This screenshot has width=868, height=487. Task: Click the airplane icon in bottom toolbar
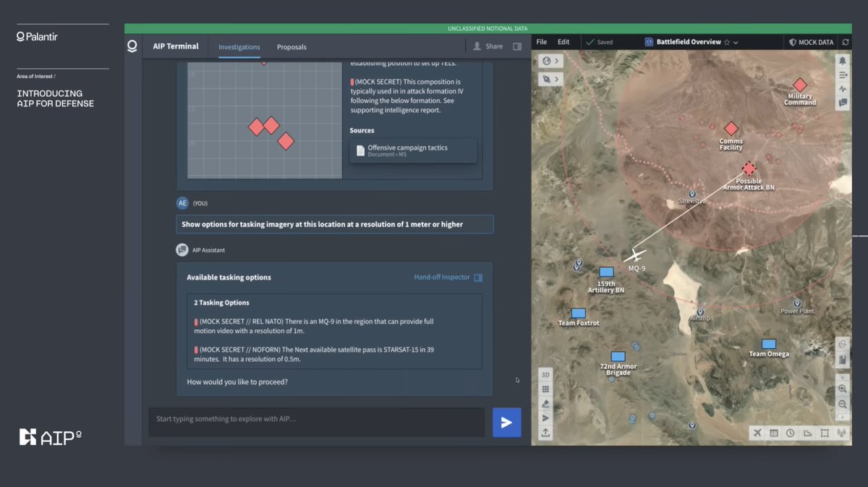[757, 433]
